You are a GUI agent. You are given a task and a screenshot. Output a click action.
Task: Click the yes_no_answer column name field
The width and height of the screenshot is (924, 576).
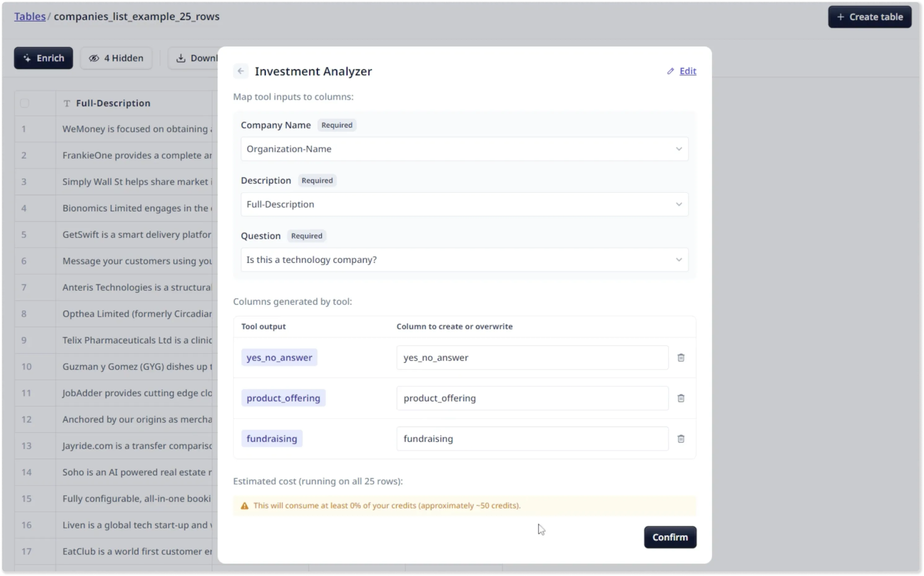click(532, 358)
